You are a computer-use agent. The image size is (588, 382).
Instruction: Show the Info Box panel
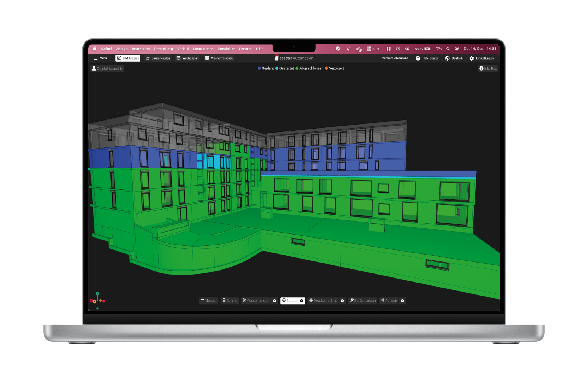tap(488, 69)
